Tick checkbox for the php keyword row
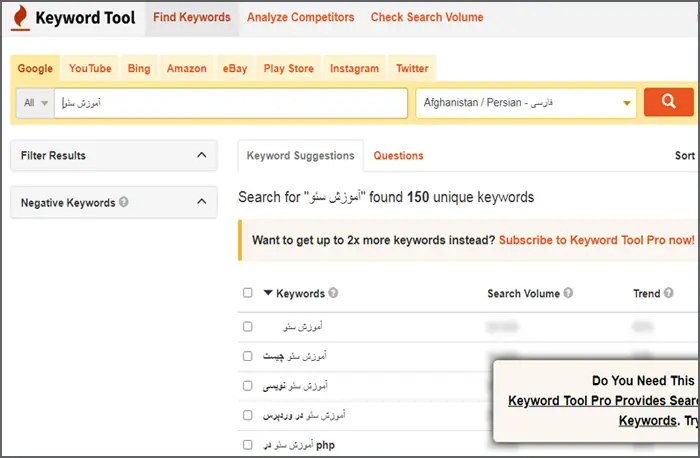 click(247, 445)
